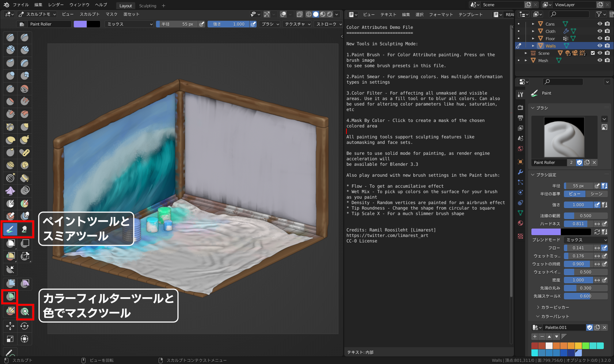
Task: Uncheck the Scene collection checkbox
Action: click(x=593, y=53)
